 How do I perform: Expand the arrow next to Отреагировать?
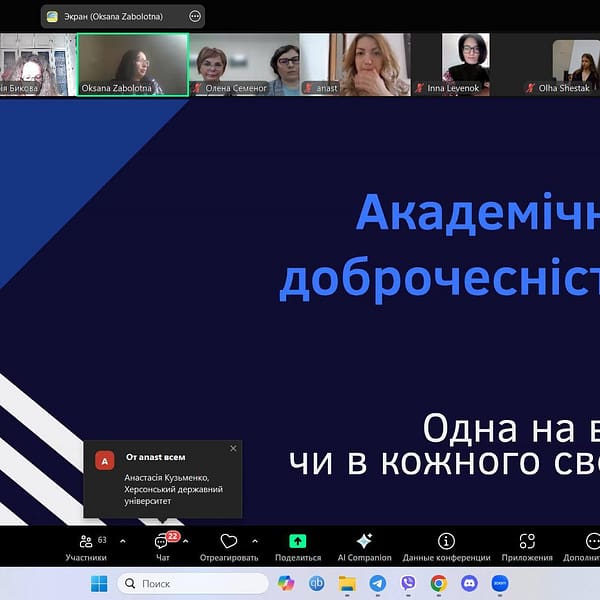(254, 541)
